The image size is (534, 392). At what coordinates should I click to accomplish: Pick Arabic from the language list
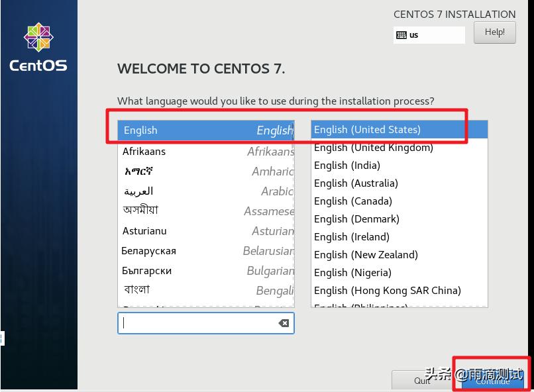[205, 191]
